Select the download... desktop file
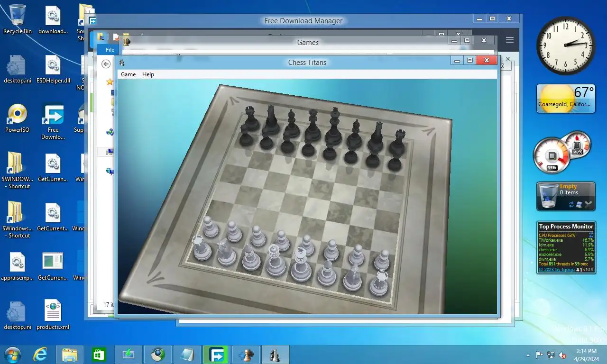This screenshot has height=364, width=607. click(53, 19)
